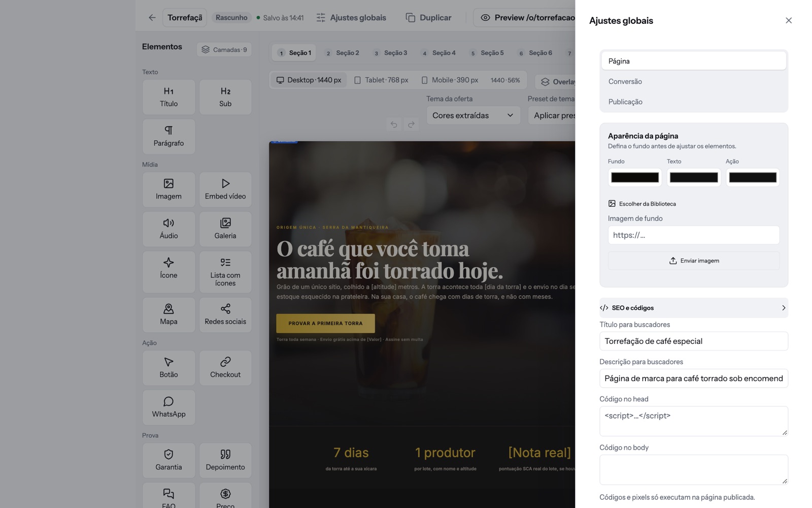
Task: Add a Mapa element
Action: 168,315
